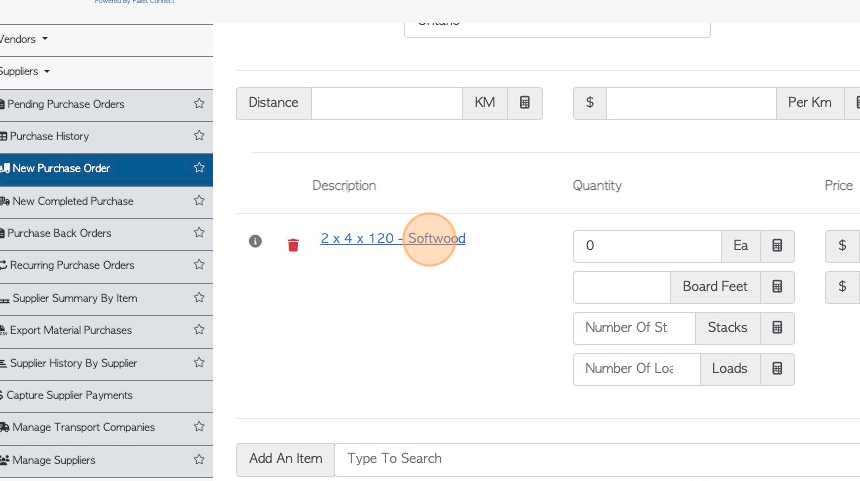The width and height of the screenshot is (860, 481).
Task: Star Manage Transport Companies
Action: (x=199, y=427)
